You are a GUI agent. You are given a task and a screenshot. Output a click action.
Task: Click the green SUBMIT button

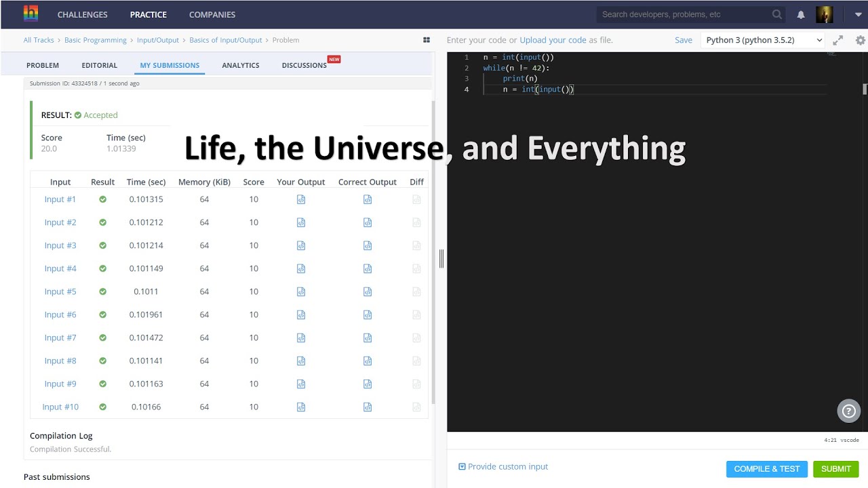tap(836, 469)
